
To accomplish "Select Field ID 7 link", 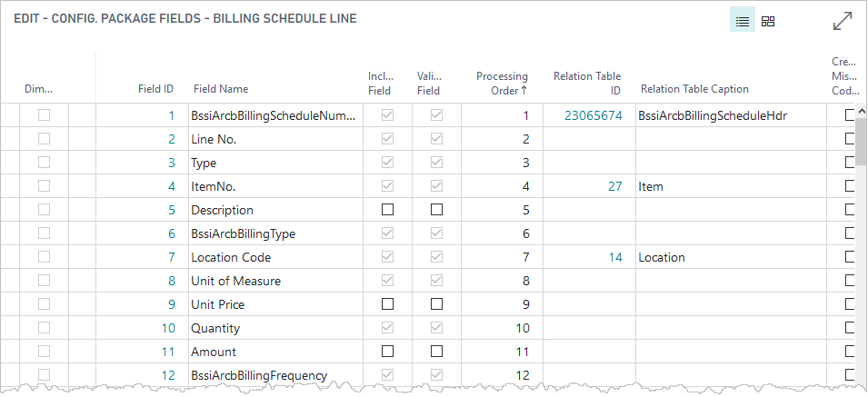I will pyautogui.click(x=170, y=257).
